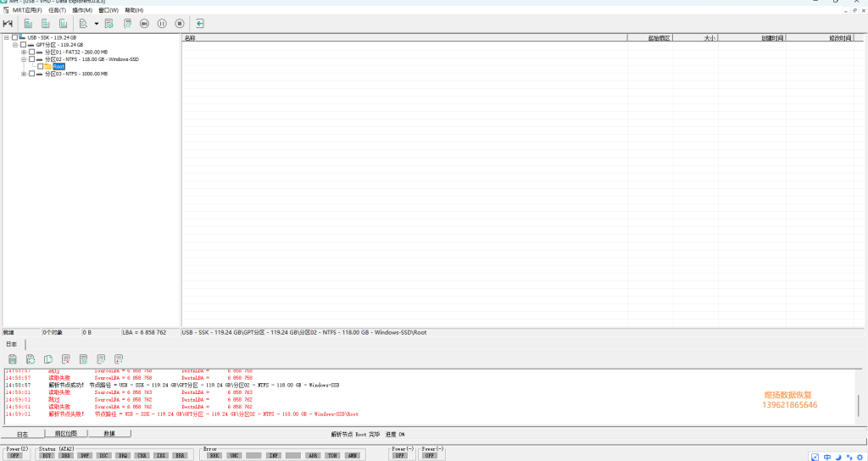Click the blue checkbox icon in the IME tray

point(815,457)
